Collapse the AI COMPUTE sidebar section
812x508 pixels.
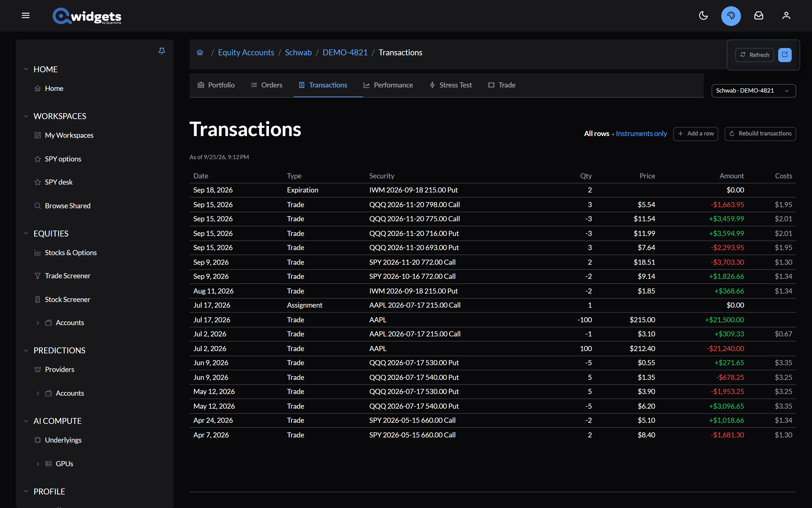26,421
